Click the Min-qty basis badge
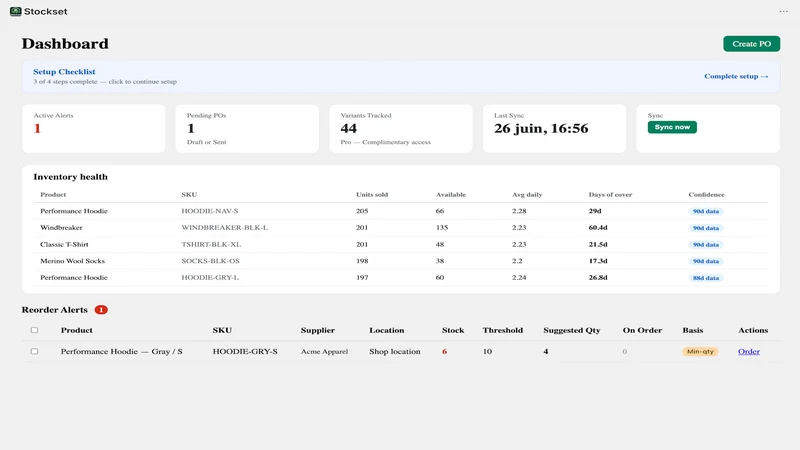 tap(700, 352)
